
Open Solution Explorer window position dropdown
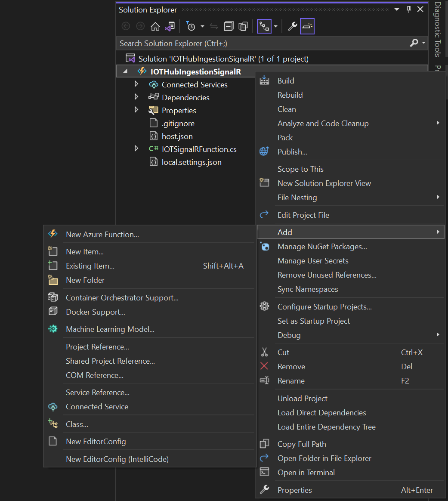(397, 9)
